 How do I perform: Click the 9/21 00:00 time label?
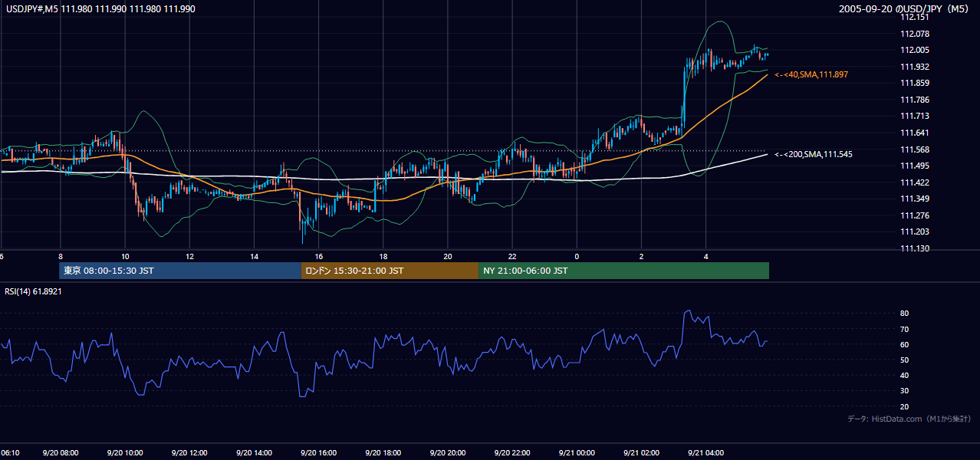pyautogui.click(x=577, y=453)
